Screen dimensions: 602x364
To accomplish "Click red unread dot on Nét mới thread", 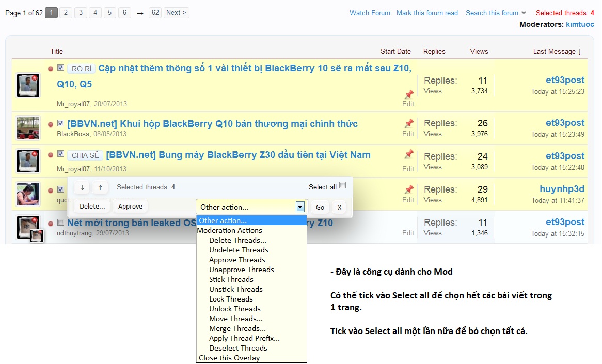I will [x=50, y=224].
